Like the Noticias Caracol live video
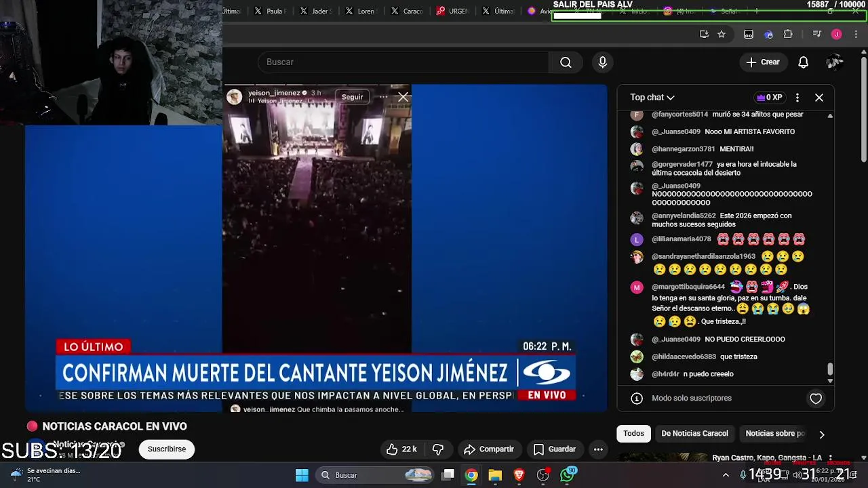Viewport: 868px width, 488px height. (x=401, y=449)
